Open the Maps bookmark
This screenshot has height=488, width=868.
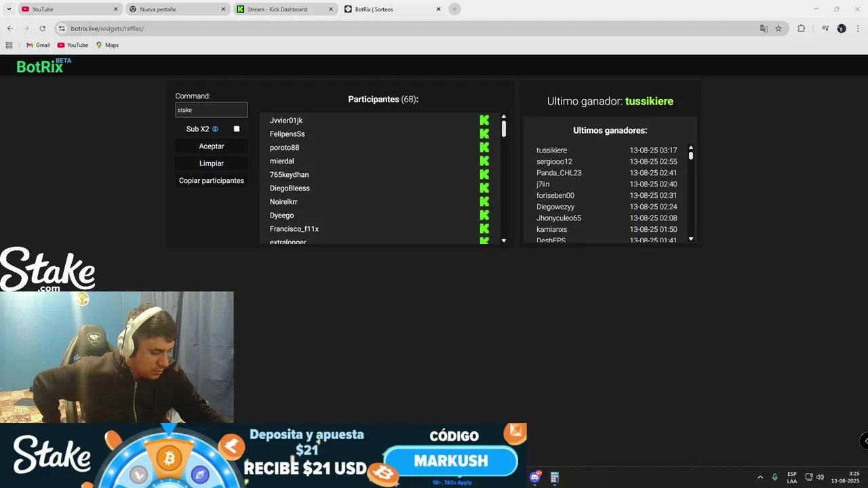[x=107, y=45]
